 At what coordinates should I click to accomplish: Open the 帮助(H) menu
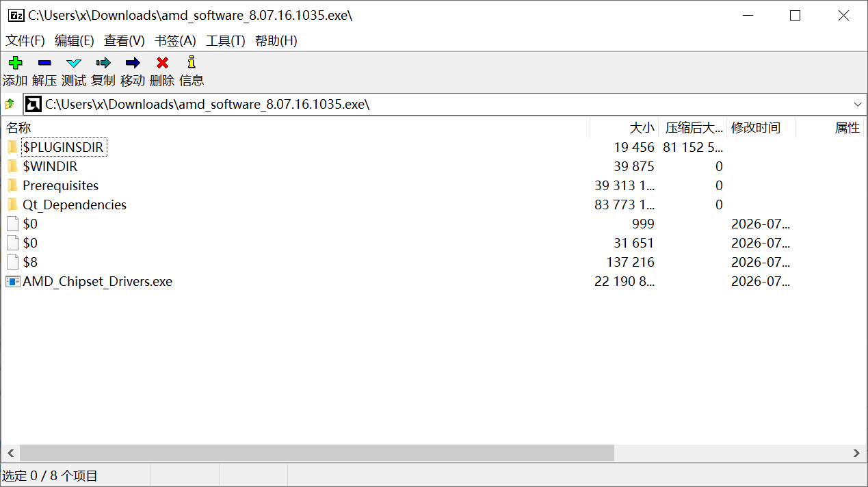tap(276, 40)
